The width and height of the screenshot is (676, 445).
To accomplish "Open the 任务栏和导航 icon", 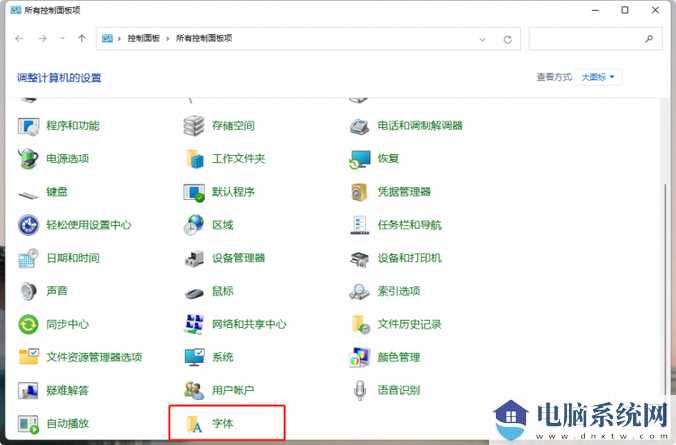I will point(359,225).
